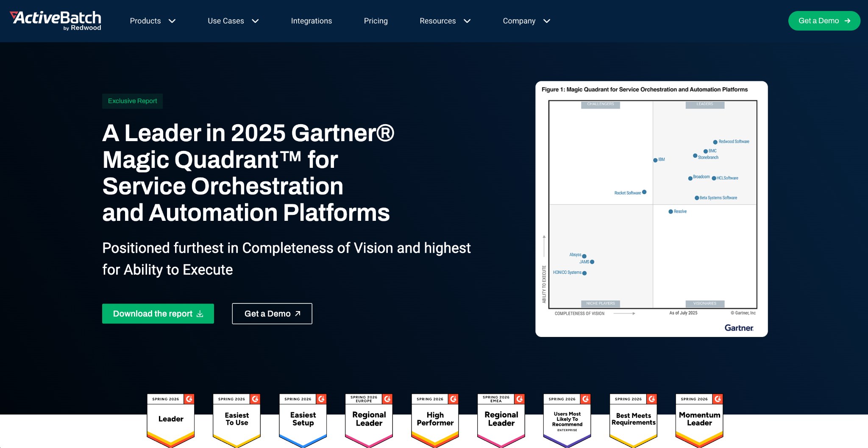Open the Products navigation item
Viewport: 868px width, 448px height.
pyautogui.click(x=145, y=21)
